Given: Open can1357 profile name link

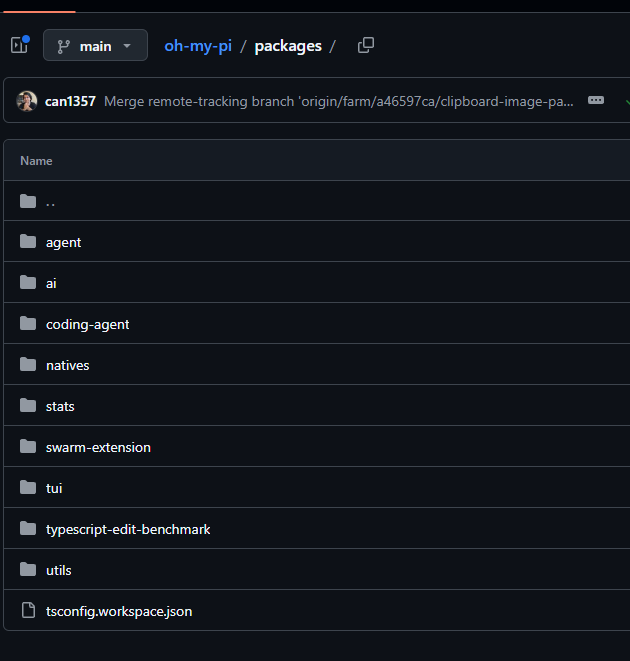Looking at the screenshot, I should point(70,101).
